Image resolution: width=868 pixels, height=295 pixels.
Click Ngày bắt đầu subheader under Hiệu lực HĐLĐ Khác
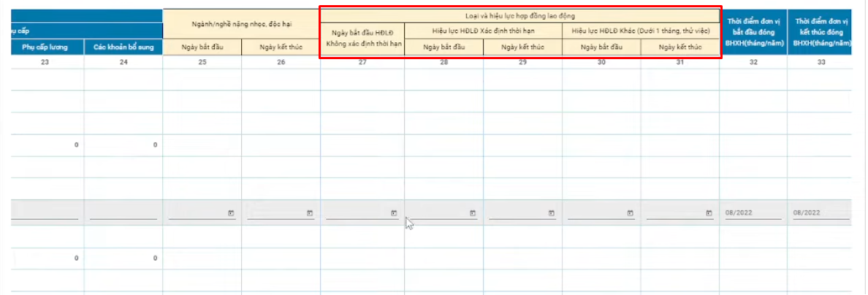[602, 47]
